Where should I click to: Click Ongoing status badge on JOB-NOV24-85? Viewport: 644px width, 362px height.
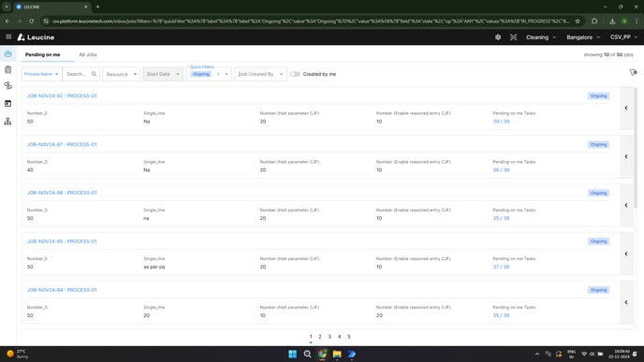click(598, 241)
